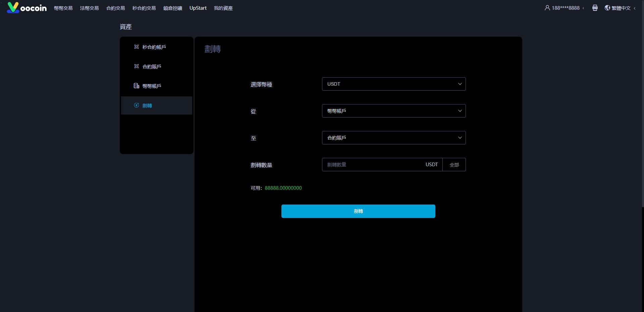
Task: Click the printer-style icon in header
Action: 595,8
